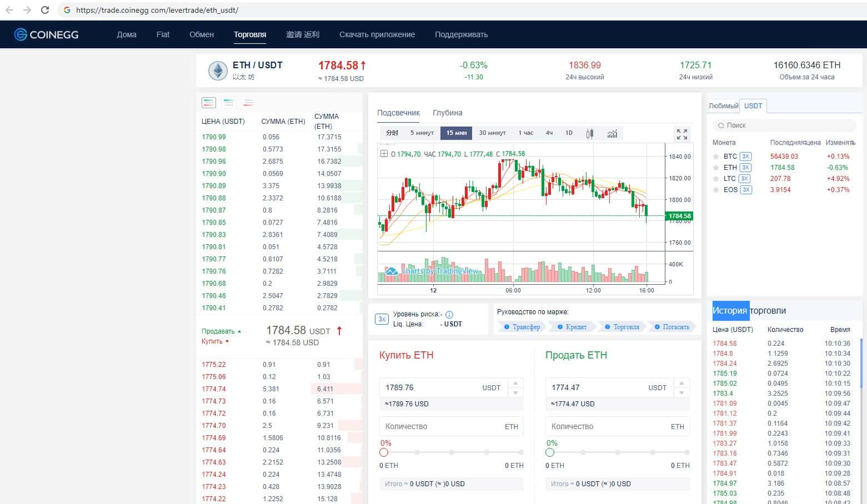Expand the chart to fullscreen
Screen dimensions: 867x504
pyautogui.click(x=681, y=134)
